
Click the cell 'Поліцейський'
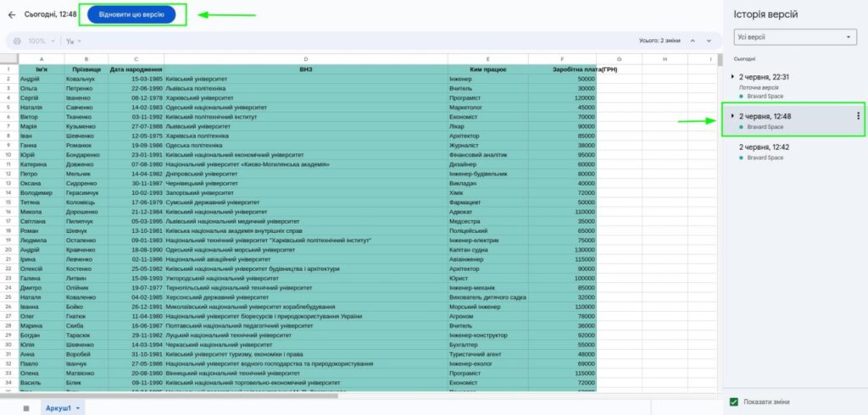click(487, 230)
